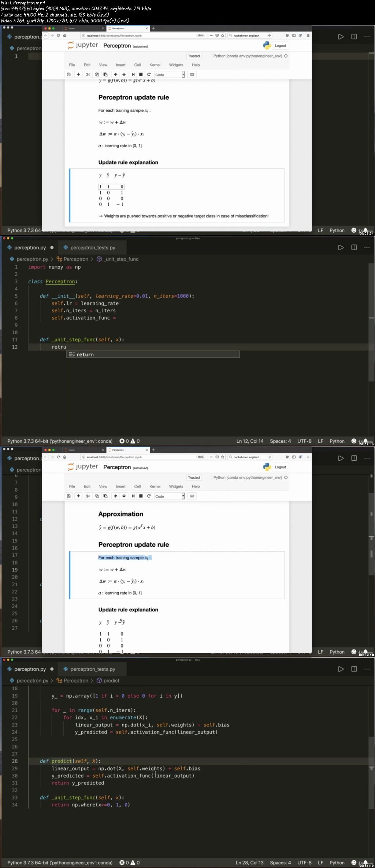In 00:12:18 frame, open Jupyter Insert menu
Screen dimensions: 375x868
click(x=121, y=486)
